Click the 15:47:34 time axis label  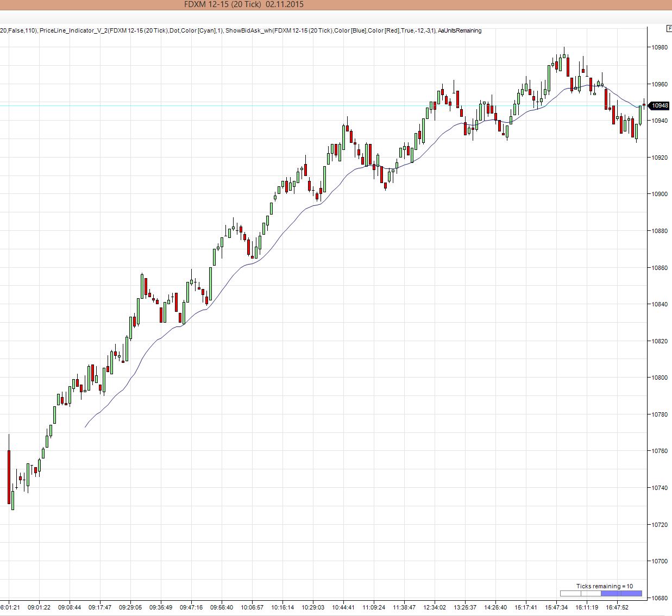556,607
